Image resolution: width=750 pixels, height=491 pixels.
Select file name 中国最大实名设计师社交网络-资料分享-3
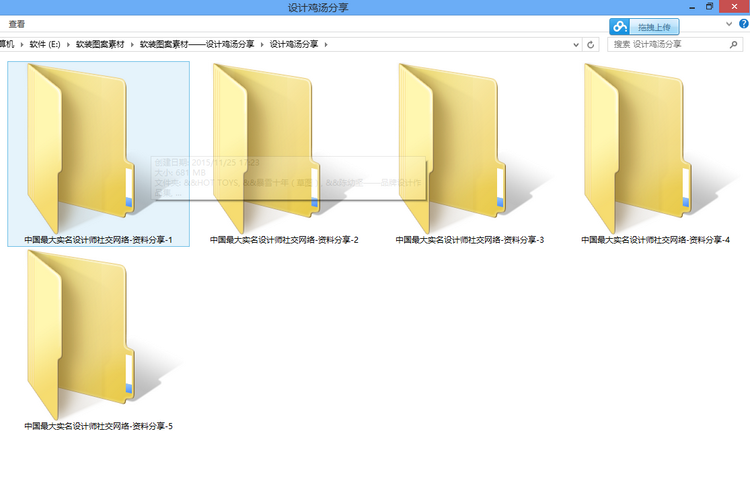click(470, 240)
